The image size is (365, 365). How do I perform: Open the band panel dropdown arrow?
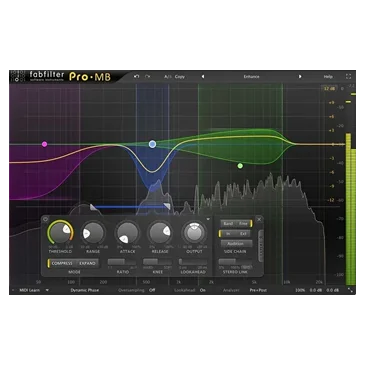tap(208, 219)
